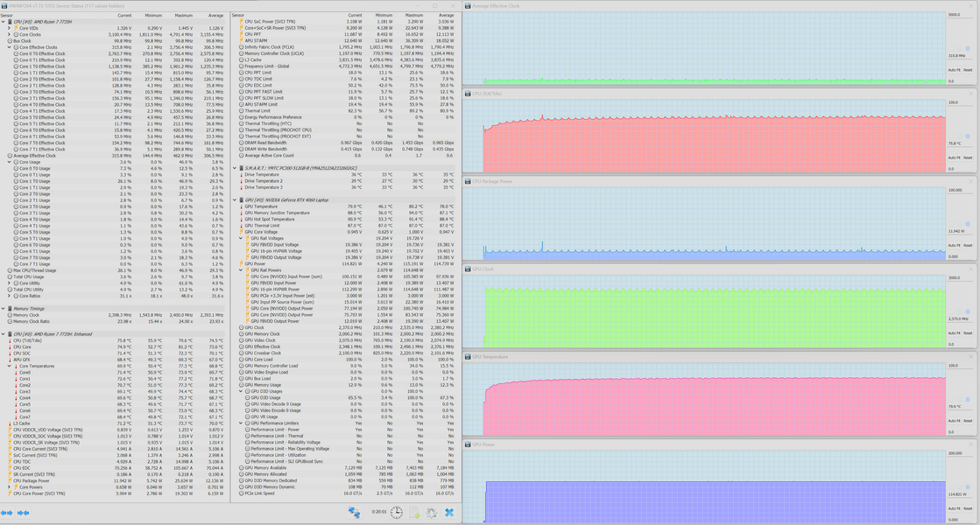
Task: Click the Sensor column header in left panel
Action: click(x=6, y=15)
